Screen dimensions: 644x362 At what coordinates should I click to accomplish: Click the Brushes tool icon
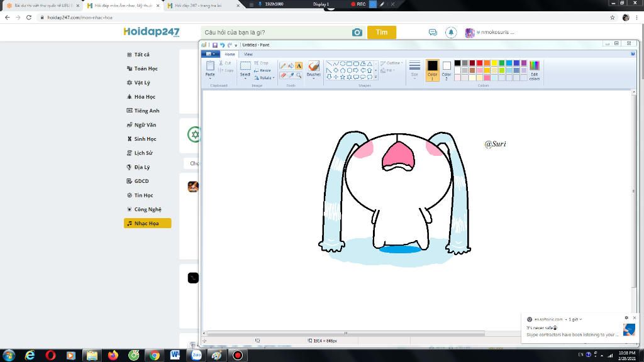[314, 65]
